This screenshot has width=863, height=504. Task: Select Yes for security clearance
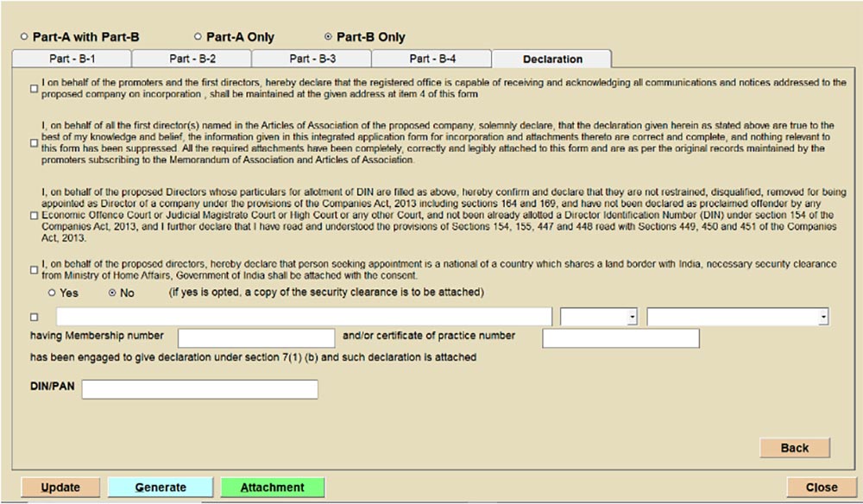click(53, 293)
